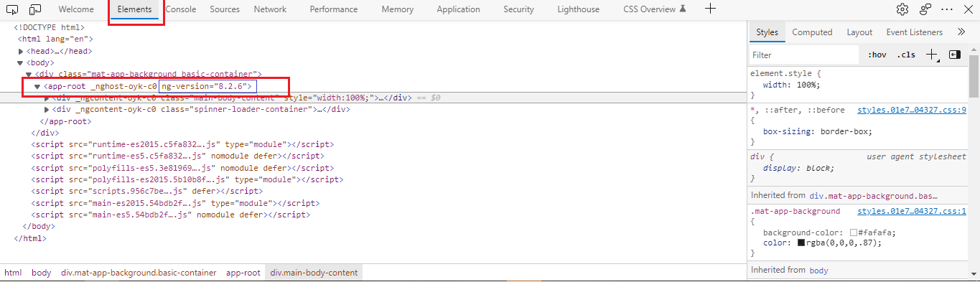Select html in the breadcrumb bar
This screenshot has width=980, height=282.
point(13,273)
